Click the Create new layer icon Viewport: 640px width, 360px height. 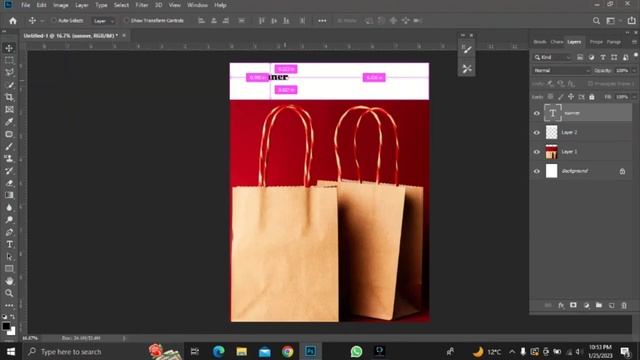click(611, 305)
